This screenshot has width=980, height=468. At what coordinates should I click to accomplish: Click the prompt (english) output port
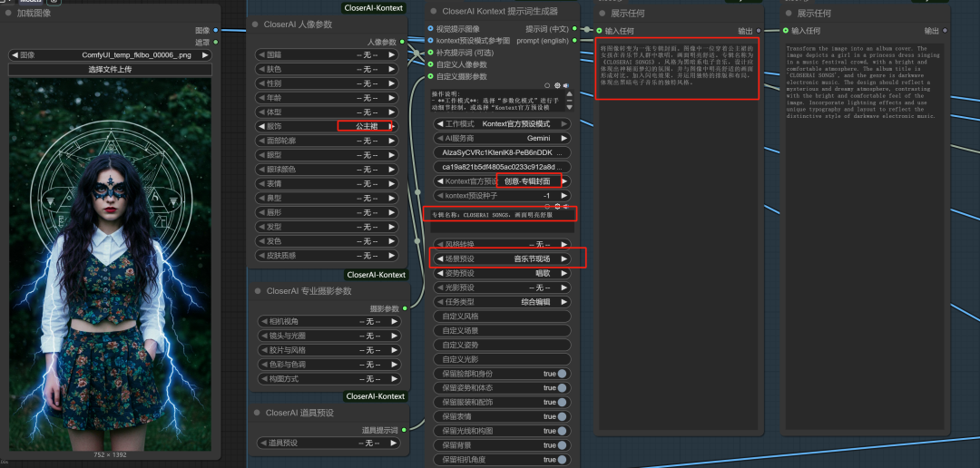pos(575,41)
